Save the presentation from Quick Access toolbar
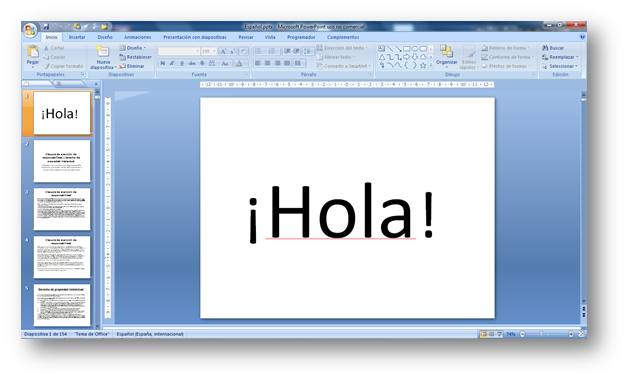 click(46, 26)
